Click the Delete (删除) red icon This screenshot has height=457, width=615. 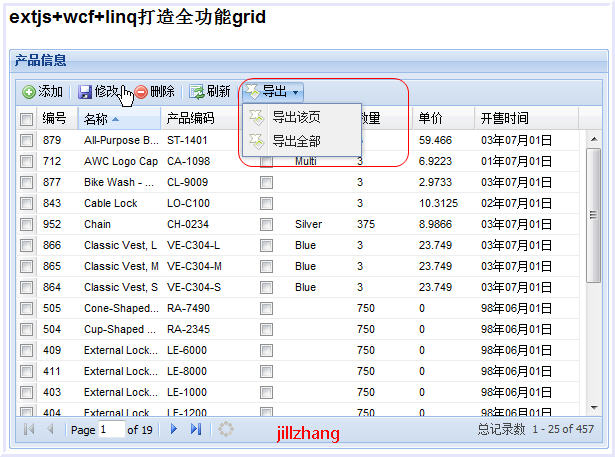click(141, 92)
